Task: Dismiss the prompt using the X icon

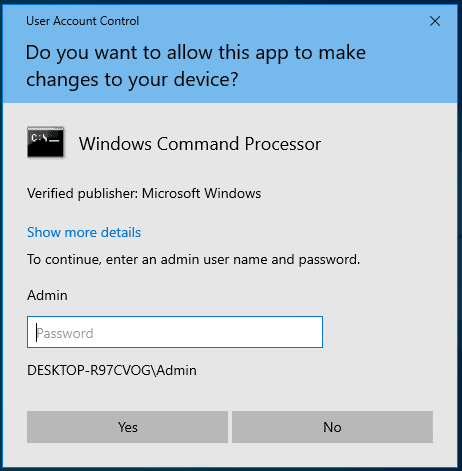Action: pyautogui.click(x=435, y=21)
